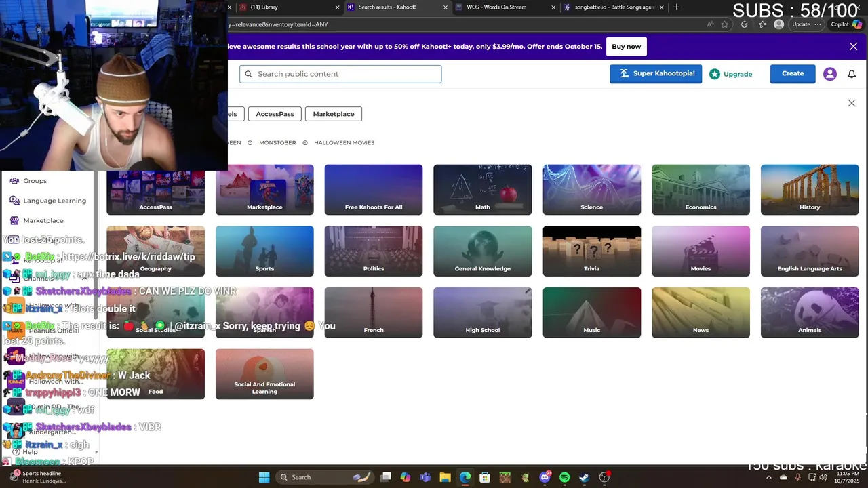
Task: Select the Marketplace filter chip
Action: [334, 114]
